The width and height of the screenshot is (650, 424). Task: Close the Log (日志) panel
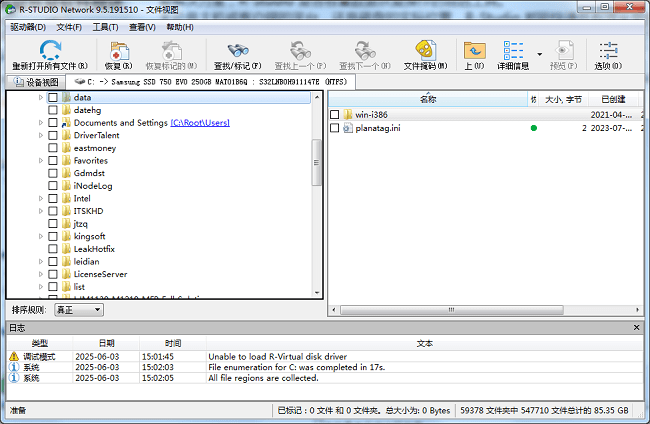(637, 328)
